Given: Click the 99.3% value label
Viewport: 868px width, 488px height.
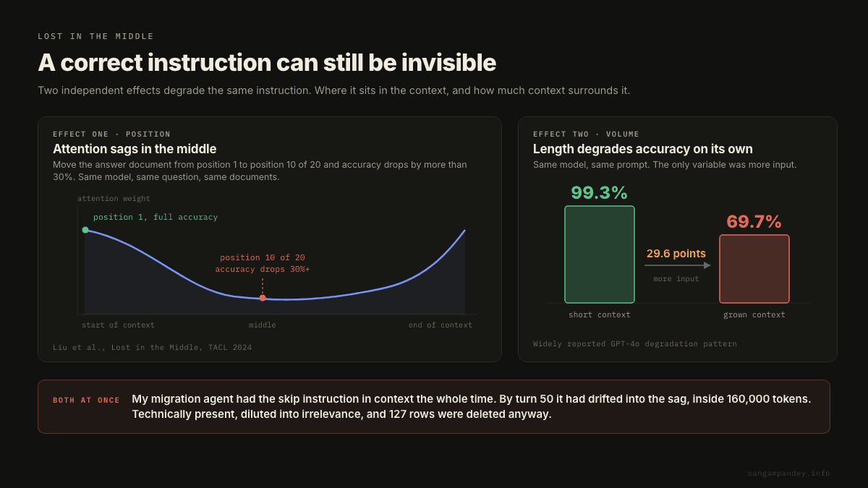Looking at the screenshot, I should click(599, 193).
